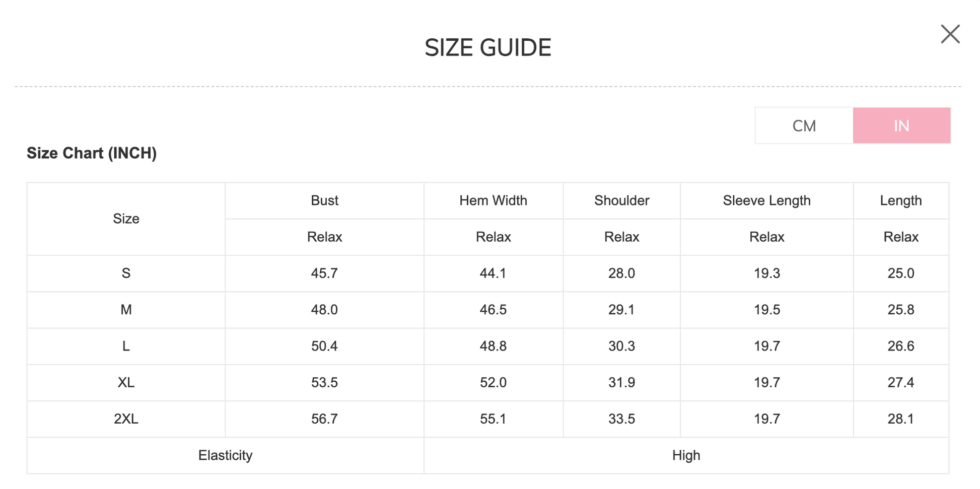Click the Bust column header
980x489 pixels.
coord(324,200)
